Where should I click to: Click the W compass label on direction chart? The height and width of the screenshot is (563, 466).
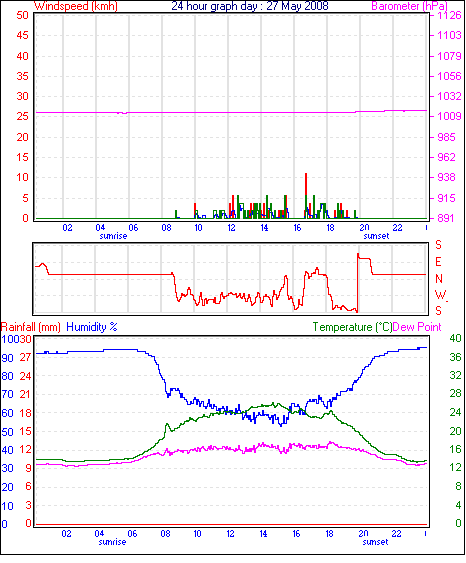440,295
